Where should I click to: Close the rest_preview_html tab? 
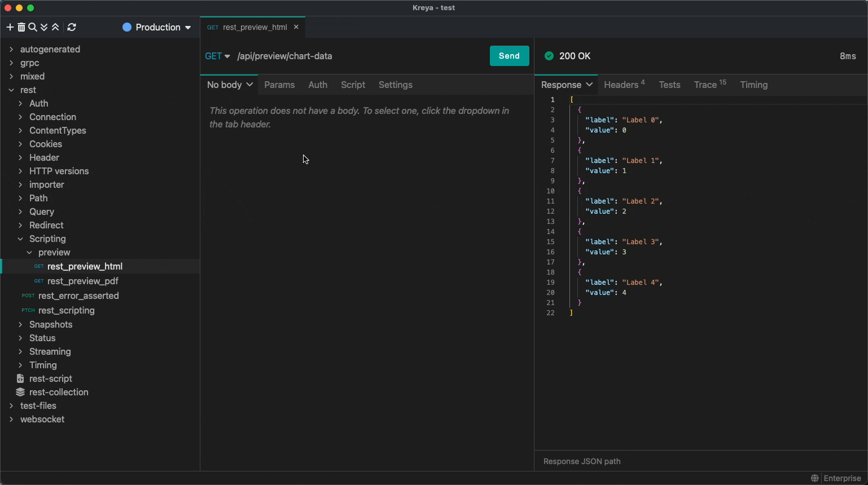tap(296, 27)
